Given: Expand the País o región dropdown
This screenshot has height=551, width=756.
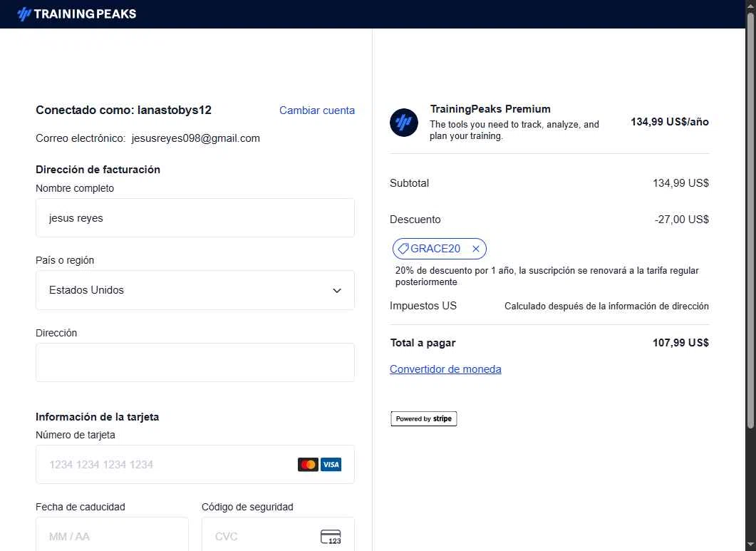Looking at the screenshot, I should pyautogui.click(x=195, y=290).
